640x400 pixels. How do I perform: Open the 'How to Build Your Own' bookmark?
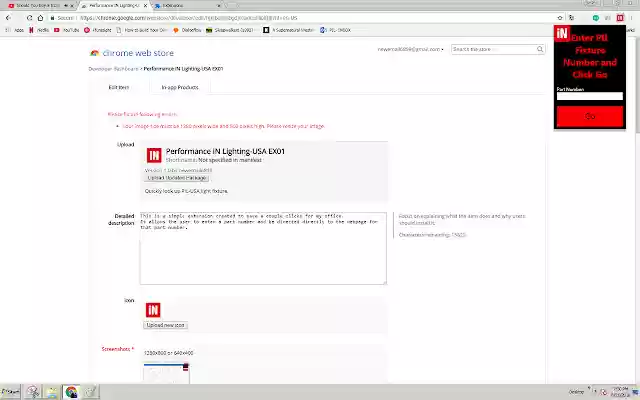(x=142, y=30)
